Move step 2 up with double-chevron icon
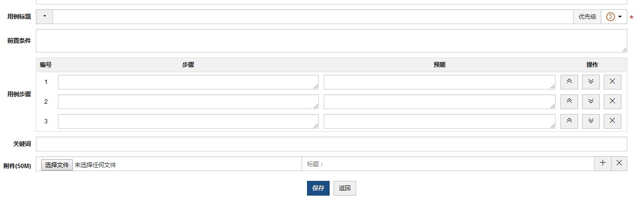 (569, 102)
